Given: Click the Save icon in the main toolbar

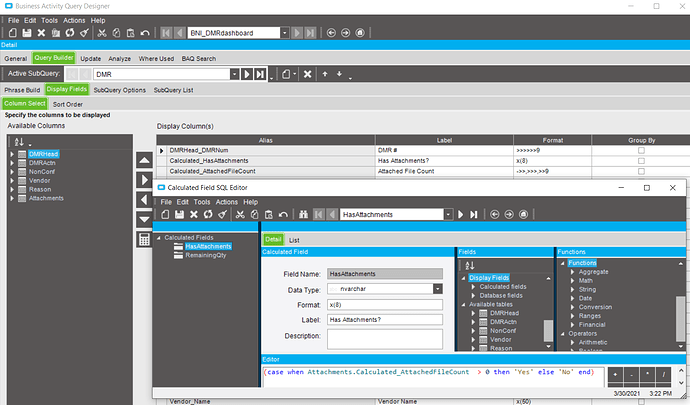Looking at the screenshot, I should click(x=27, y=33).
